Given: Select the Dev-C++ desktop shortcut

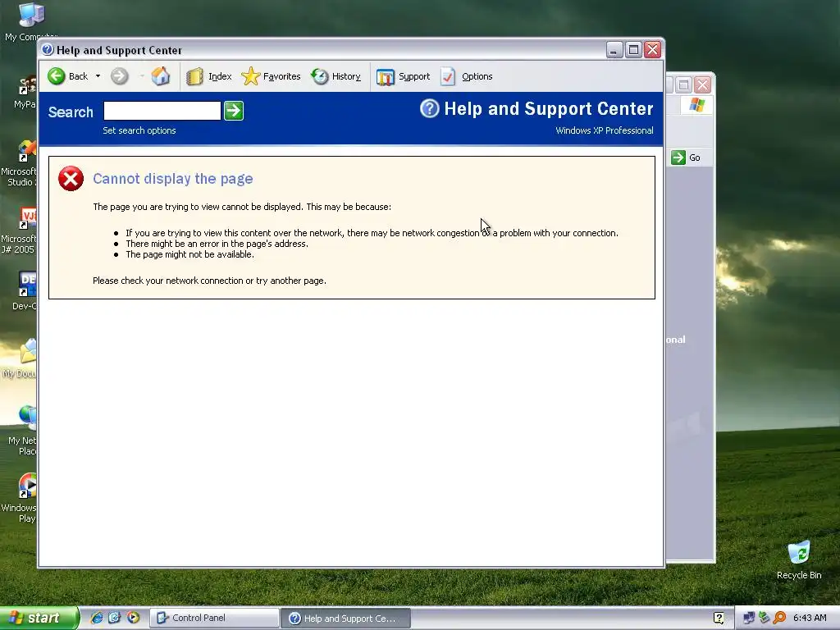Looking at the screenshot, I should click(x=24, y=290).
